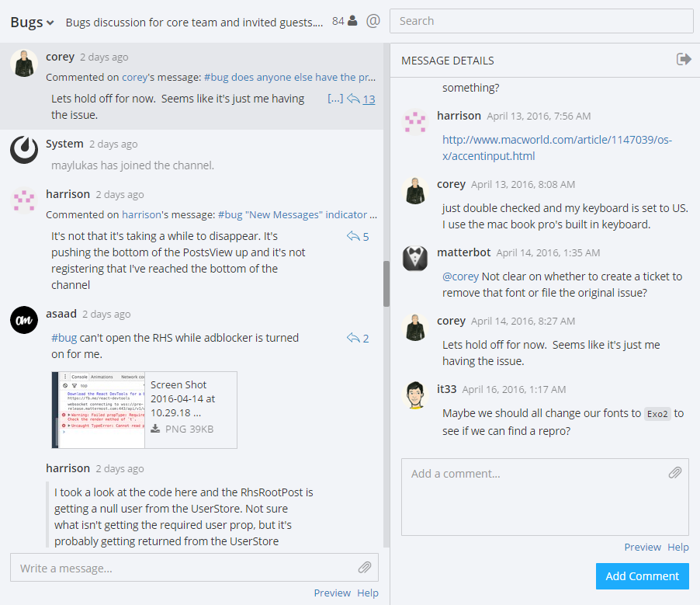Click the Write a message input box
Screen dimensions: 700x605
194,568
